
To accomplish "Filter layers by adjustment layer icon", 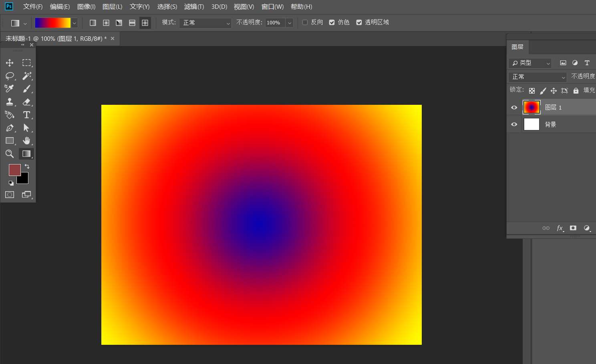I will (575, 63).
